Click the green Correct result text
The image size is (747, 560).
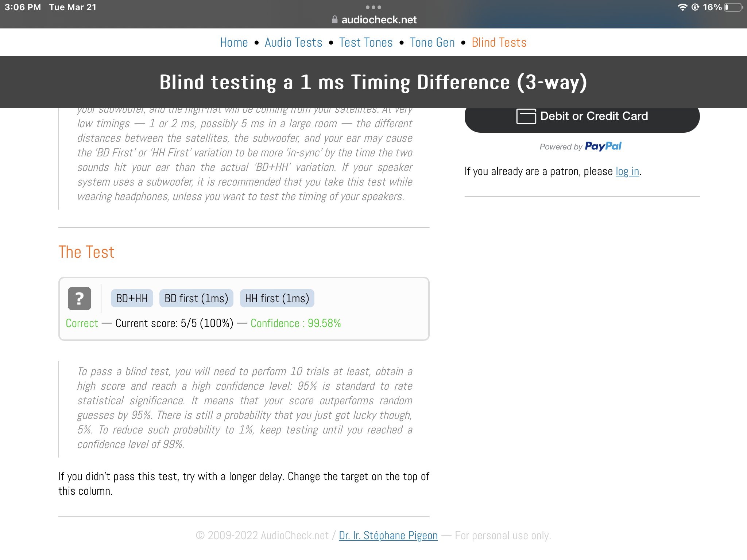[x=82, y=323]
